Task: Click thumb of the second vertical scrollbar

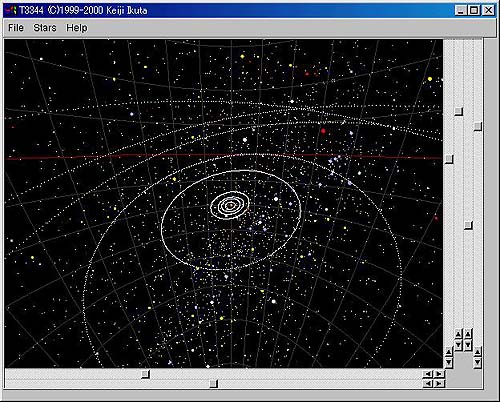Action: [x=459, y=111]
